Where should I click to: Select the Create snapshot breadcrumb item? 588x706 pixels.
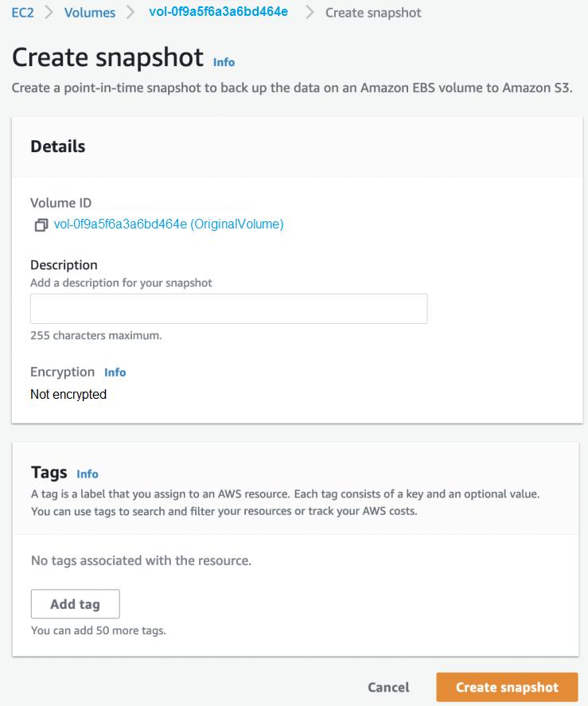[x=373, y=13]
